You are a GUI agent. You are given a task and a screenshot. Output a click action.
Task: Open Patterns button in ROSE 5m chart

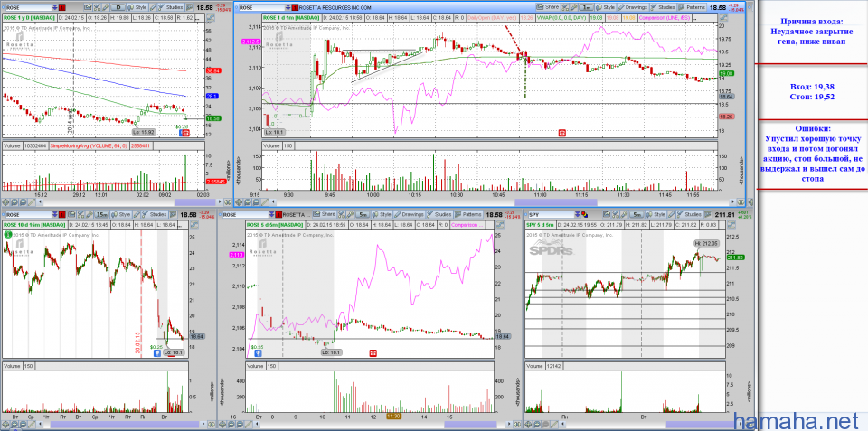click(x=468, y=215)
